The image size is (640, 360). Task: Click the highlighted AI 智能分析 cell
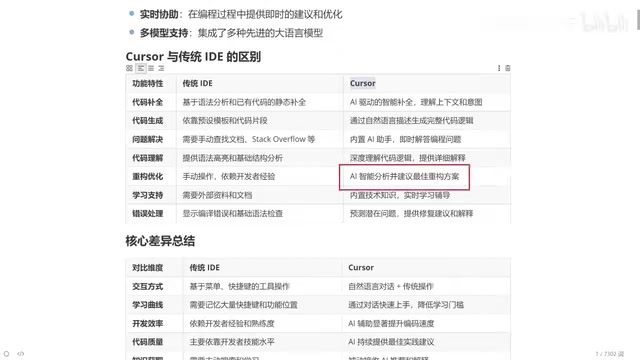[x=404, y=177]
